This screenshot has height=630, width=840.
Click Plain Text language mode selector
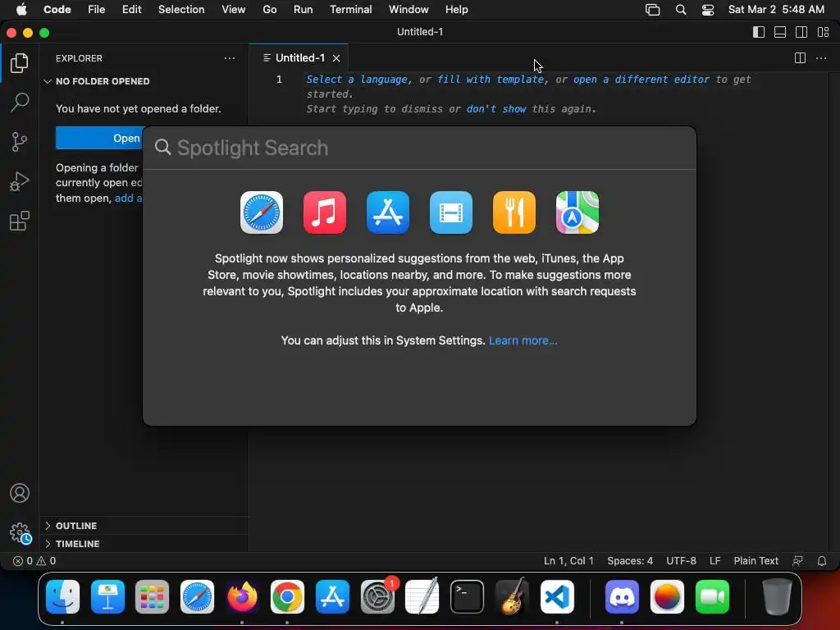(756, 561)
